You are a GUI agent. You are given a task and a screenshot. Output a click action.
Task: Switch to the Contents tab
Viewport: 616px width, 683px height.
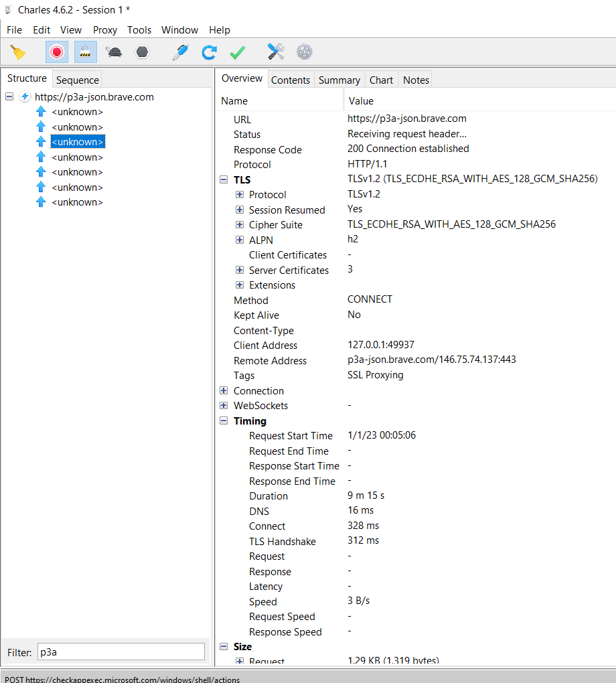coord(291,79)
